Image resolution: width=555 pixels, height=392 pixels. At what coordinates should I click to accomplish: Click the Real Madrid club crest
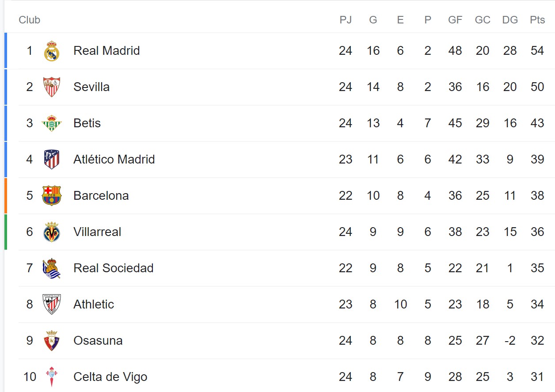coord(52,51)
